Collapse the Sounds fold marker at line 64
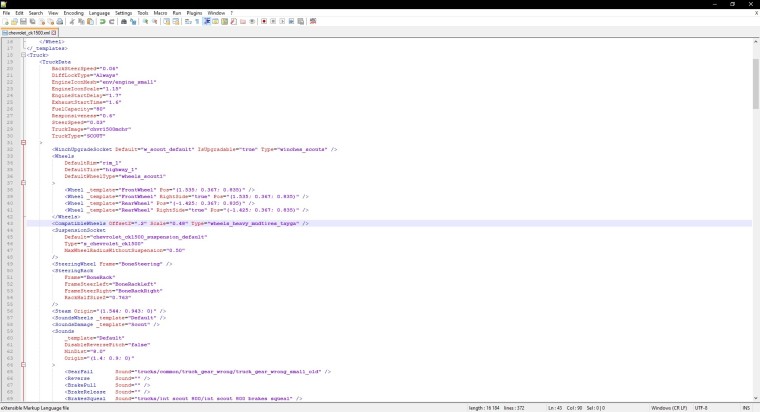This screenshot has width=760, height=412. click(x=23, y=365)
